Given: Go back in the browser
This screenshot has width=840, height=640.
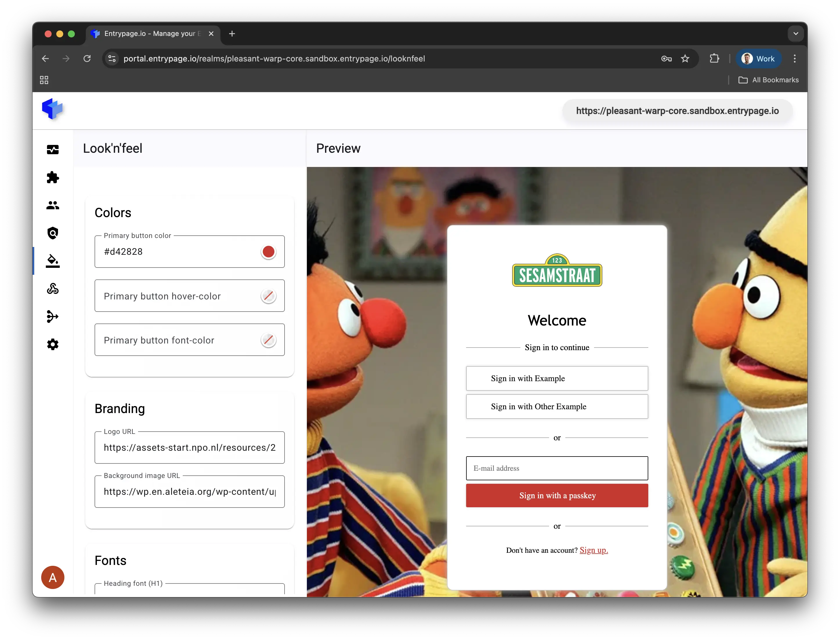Looking at the screenshot, I should coord(45,59).
